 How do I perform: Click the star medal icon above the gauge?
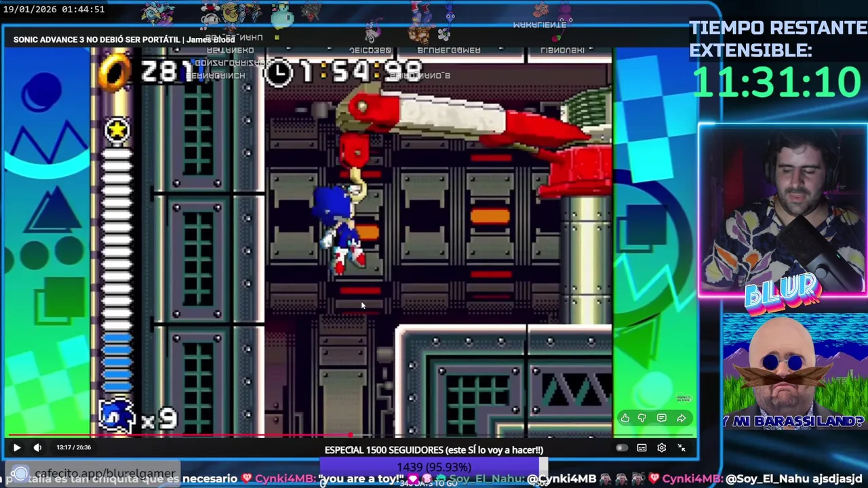[117, 131]
